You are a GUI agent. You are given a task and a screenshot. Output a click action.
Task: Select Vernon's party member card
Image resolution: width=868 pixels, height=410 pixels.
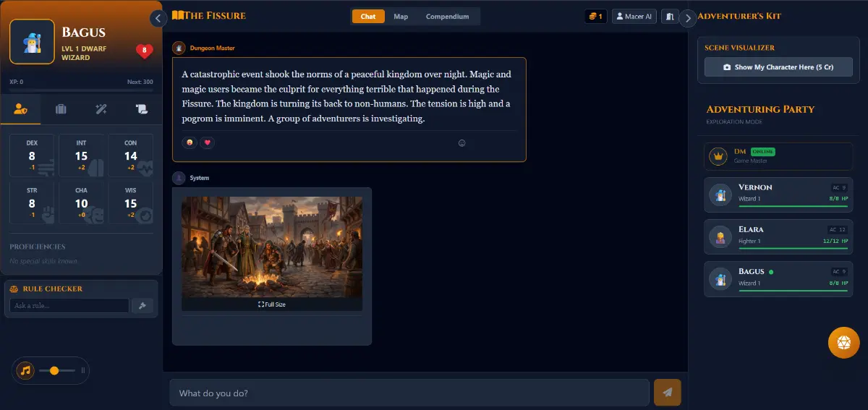pos(778,195)
